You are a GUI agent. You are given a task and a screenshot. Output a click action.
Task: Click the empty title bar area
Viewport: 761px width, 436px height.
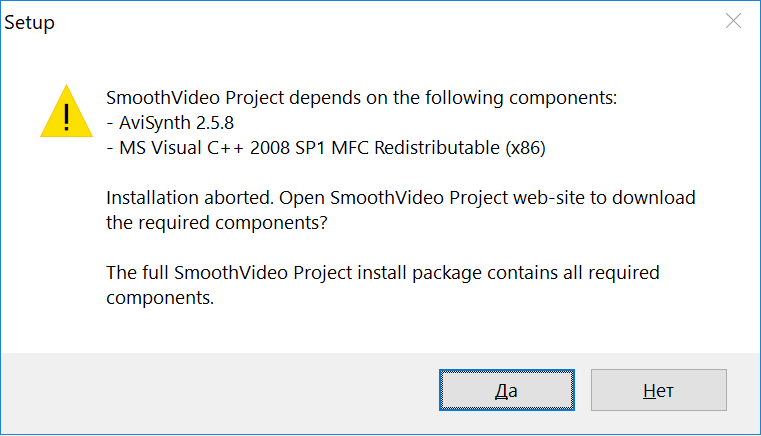pyautogui.click(x=380, y=22)
